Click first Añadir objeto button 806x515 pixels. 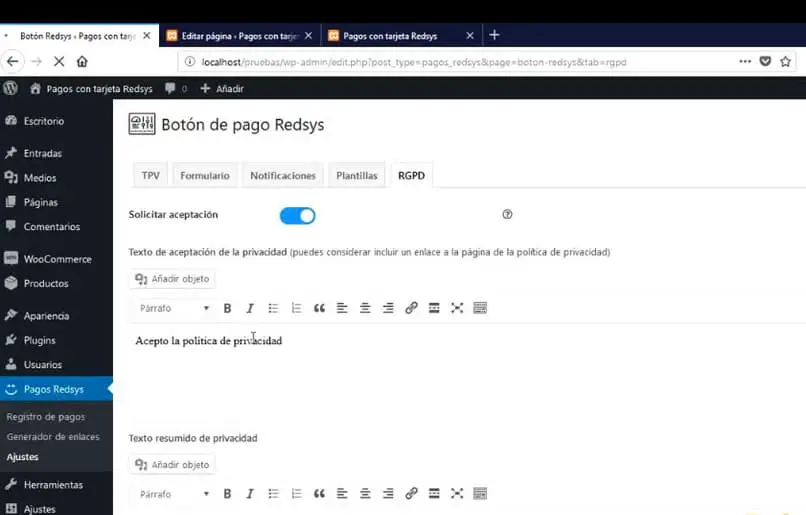[x=172, y=279]
